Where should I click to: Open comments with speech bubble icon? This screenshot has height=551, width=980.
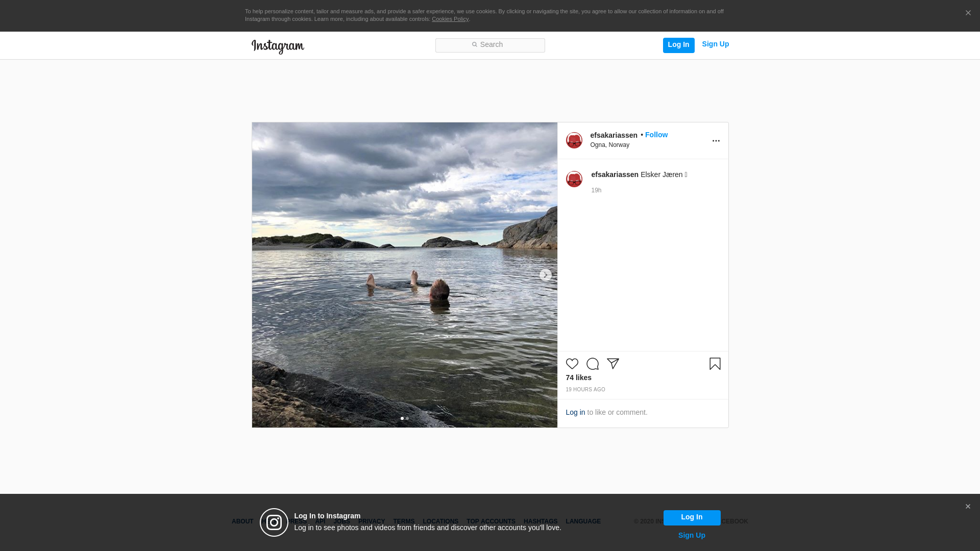pos(593,364)
